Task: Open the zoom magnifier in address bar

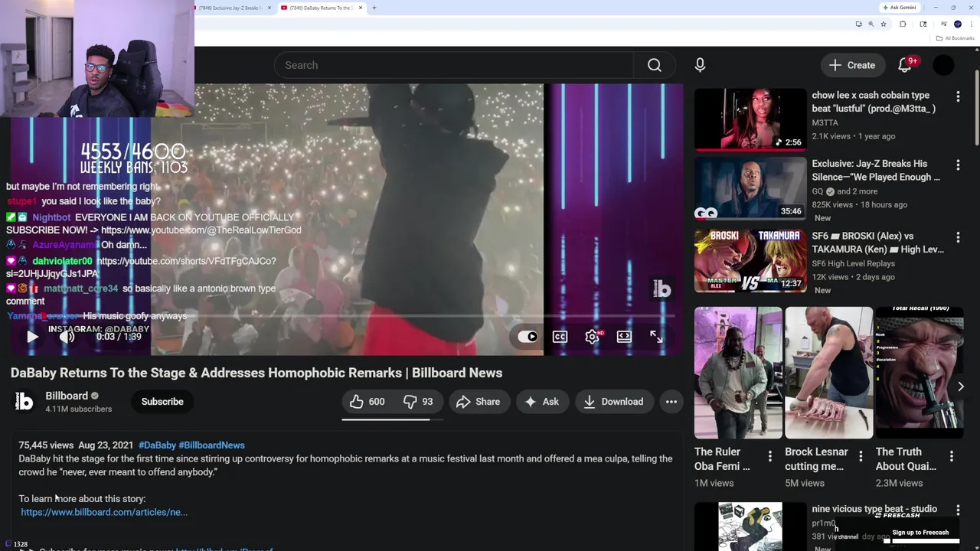Action: pyautogui.click(x=871, y=24)
